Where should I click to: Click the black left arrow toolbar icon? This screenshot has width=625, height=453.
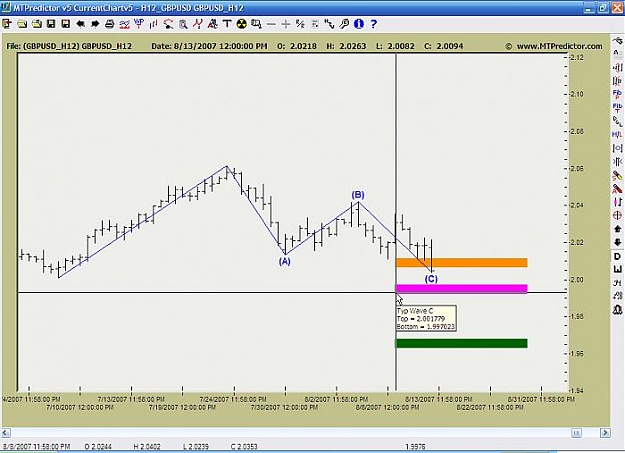click(81, 24)
